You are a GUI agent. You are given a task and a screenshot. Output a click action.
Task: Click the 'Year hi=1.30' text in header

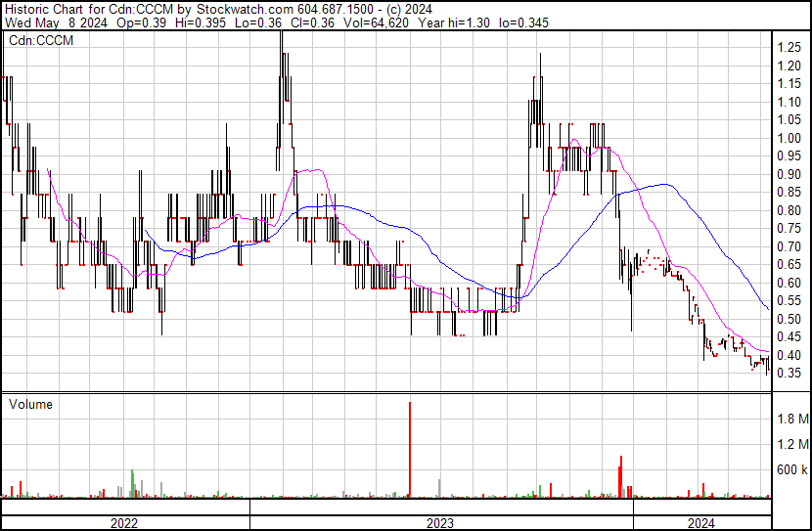pos(454,22)
